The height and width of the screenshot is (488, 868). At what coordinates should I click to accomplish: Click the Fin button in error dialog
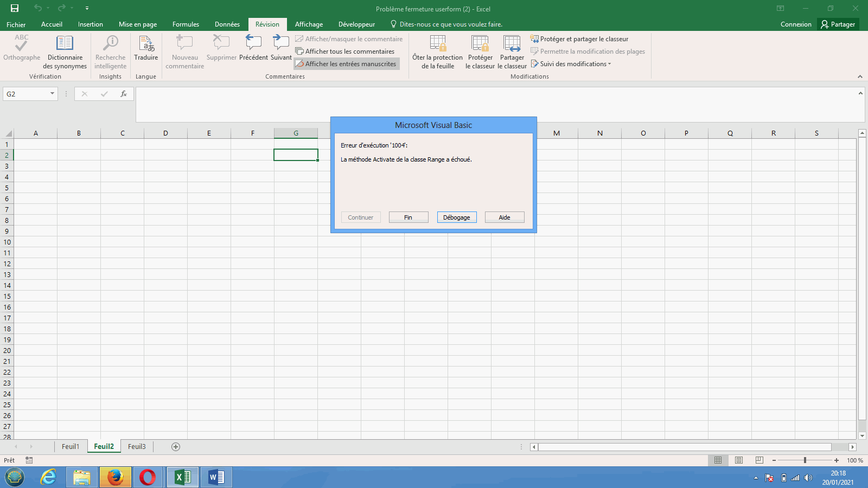pyautogui.click(x=409, y=217)
